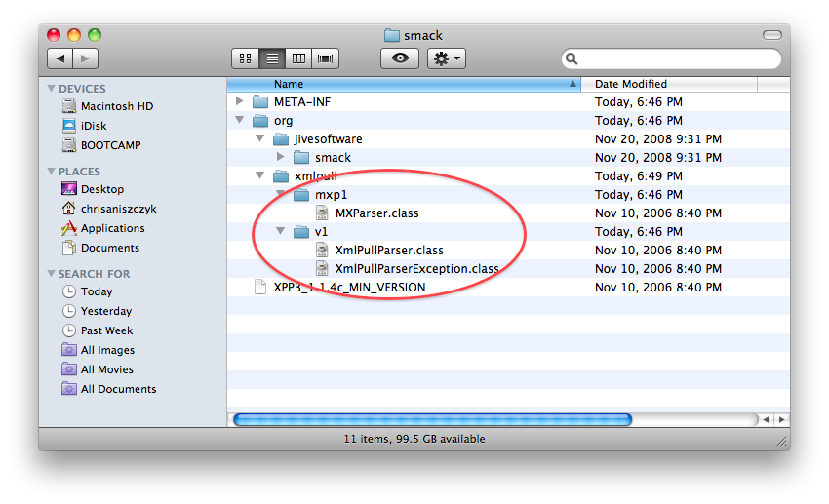
Task: Click the Finder search field
Action: (671, 58)
